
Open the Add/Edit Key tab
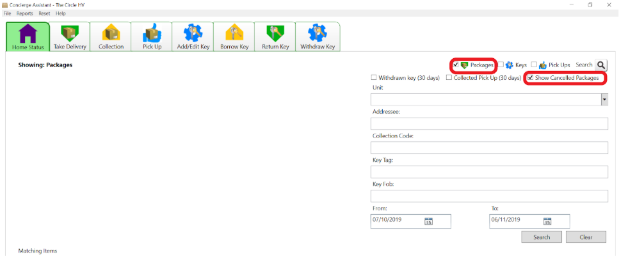point(193,36)
